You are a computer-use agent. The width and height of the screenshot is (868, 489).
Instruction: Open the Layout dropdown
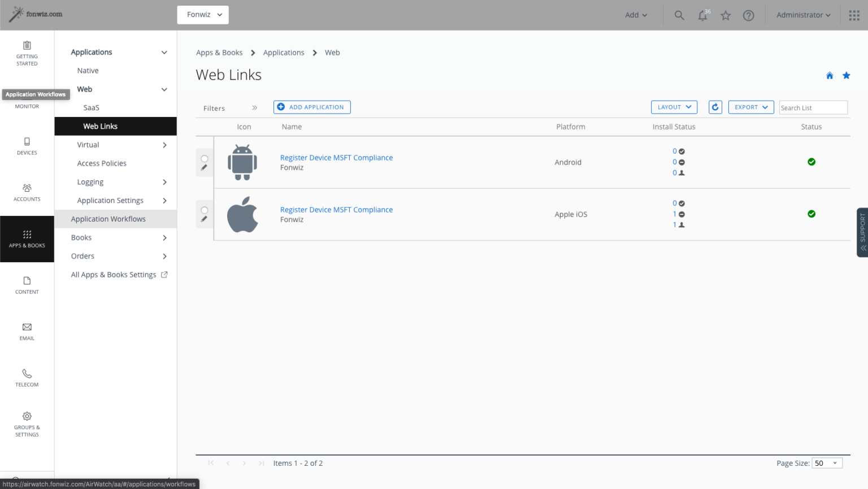(x=674, y=107)
